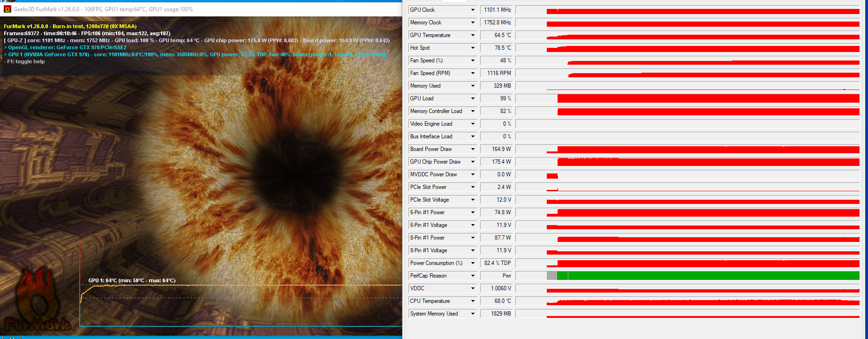Open the Board Power Draw dropdown
Screen dimensions: 868x339
(473, 149)
